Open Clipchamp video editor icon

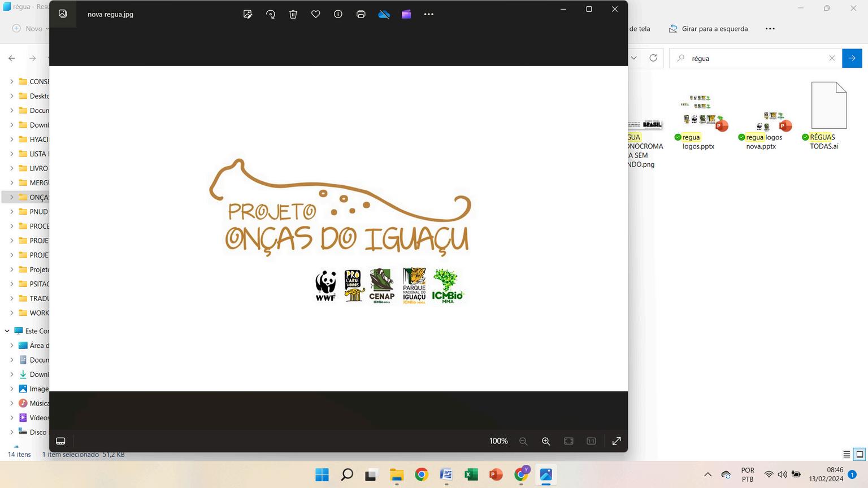coord(406,14)
